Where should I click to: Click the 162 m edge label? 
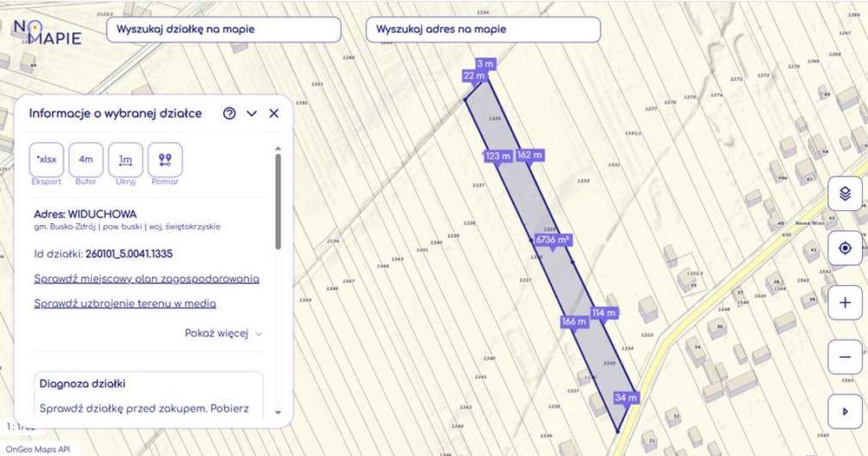pos(529,155)
